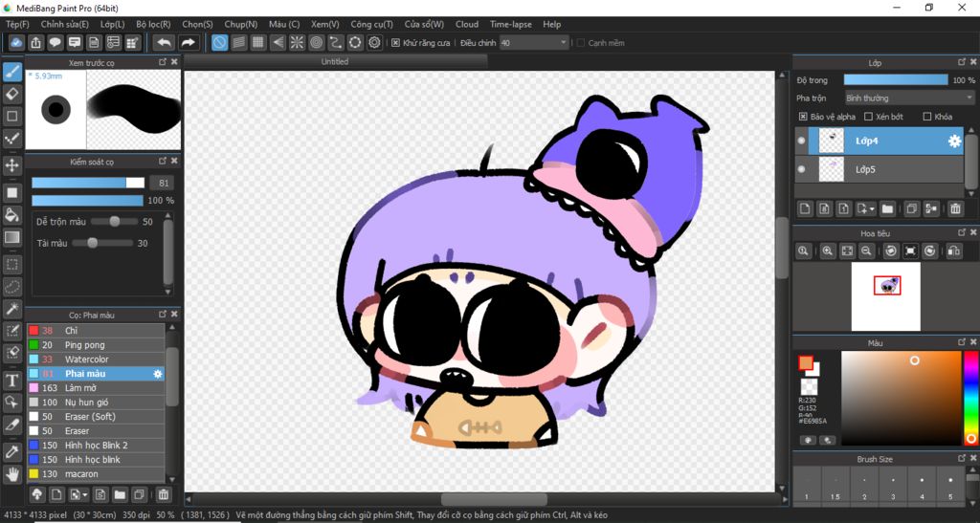
Task: Open the Công cụ(T) menu
Action: coord(371,24)
